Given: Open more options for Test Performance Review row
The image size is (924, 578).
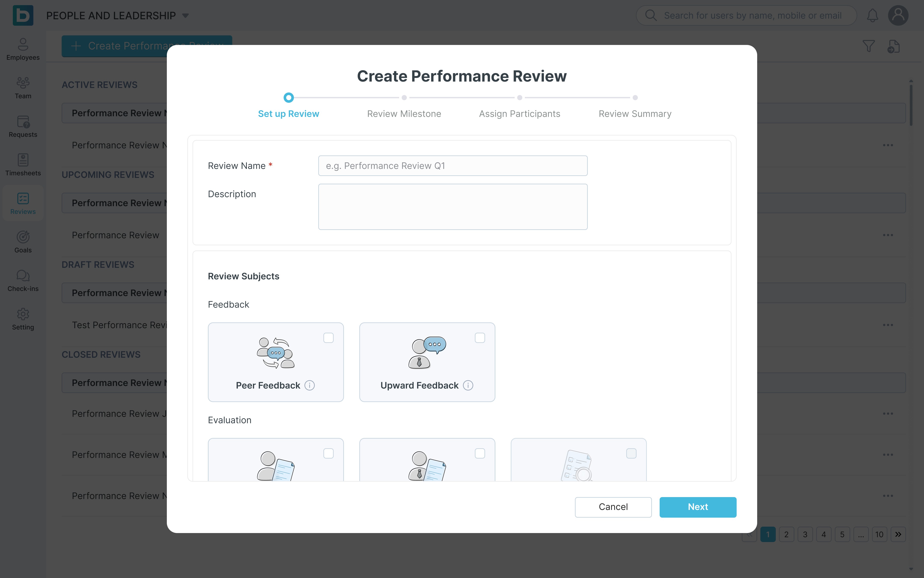Looking at the screenshot, I should coord(888,325).
